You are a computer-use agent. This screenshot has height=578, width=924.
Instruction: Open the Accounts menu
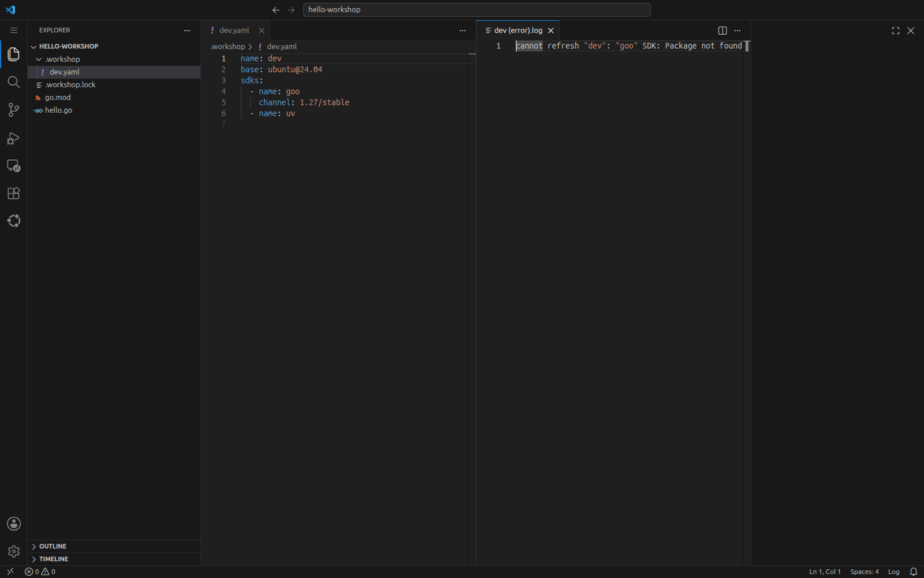click(x=14, y=524)
